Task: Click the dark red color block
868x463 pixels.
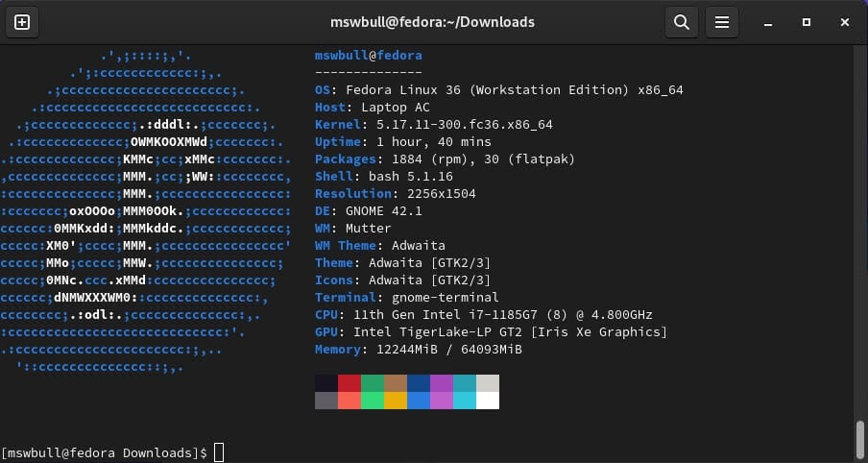Action: [x=350, y=383]
